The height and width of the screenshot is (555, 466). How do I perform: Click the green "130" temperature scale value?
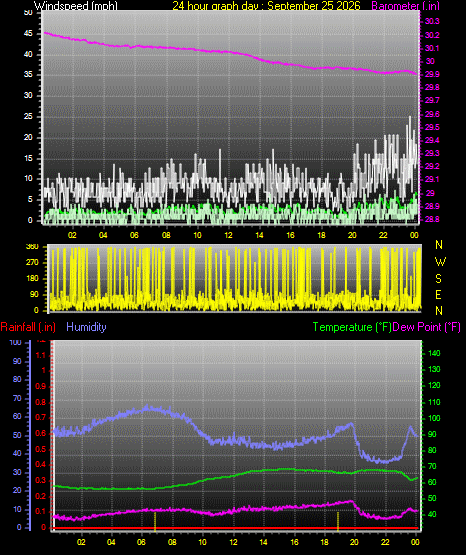point(434,369)
